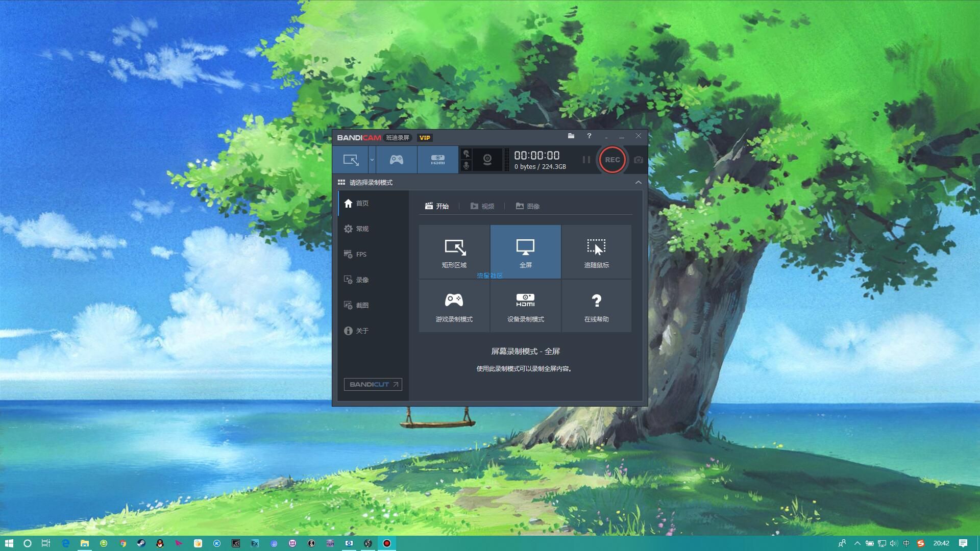Switch to the 视频 tab
This screenshot has width=980, height=551.
point(482,206)
